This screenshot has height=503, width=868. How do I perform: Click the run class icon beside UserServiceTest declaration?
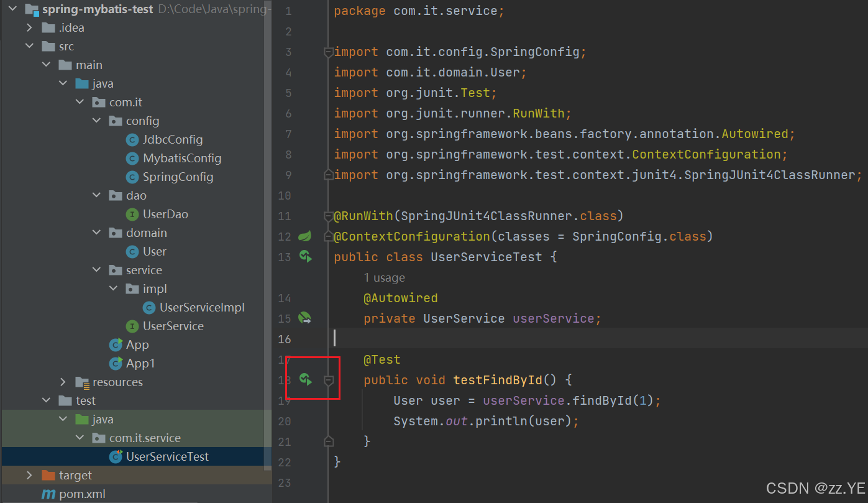tap(305, 256)
